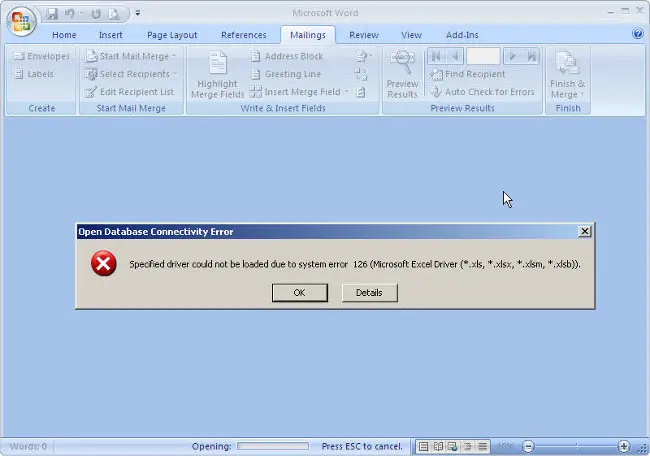Image resolution: width=650 pixels, height=456 pixels.
Task: Open the Add-Ins tab
Action: click(462, 35)
